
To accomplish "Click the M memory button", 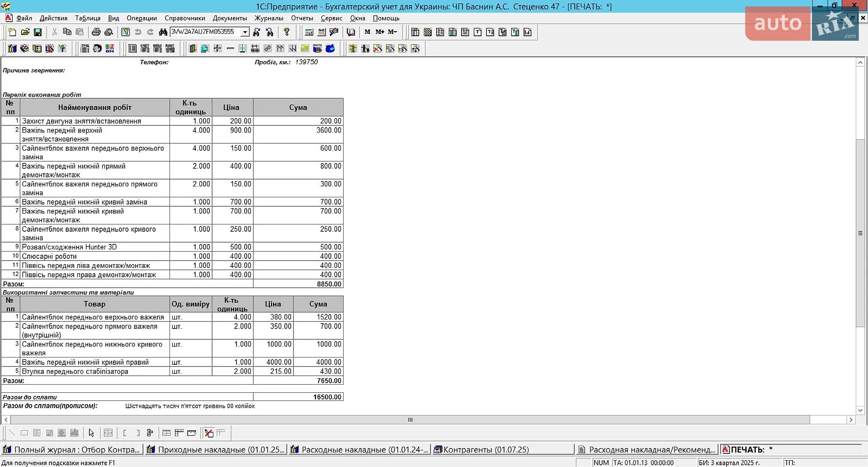I will click(367, 32).
